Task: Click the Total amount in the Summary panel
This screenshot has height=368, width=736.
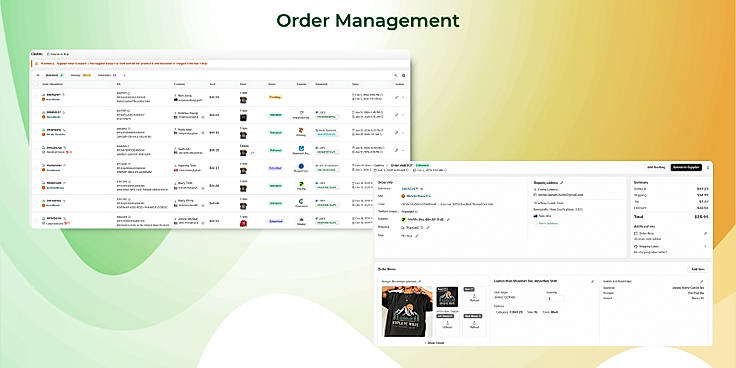Action: (702, 217)
